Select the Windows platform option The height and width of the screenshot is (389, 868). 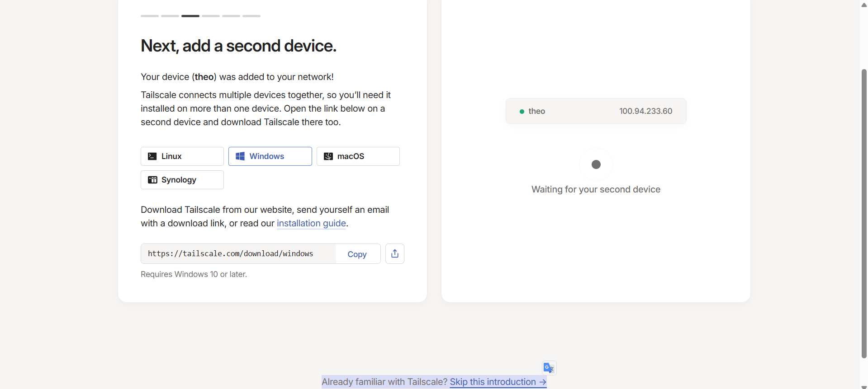point(270,156)
